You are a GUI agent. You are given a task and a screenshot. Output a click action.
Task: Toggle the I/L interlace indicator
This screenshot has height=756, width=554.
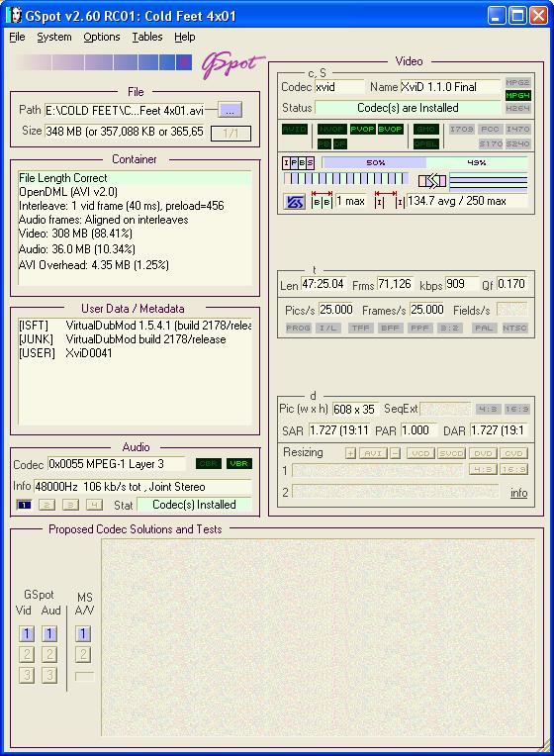pyautogui.click(x=328, y=328)
